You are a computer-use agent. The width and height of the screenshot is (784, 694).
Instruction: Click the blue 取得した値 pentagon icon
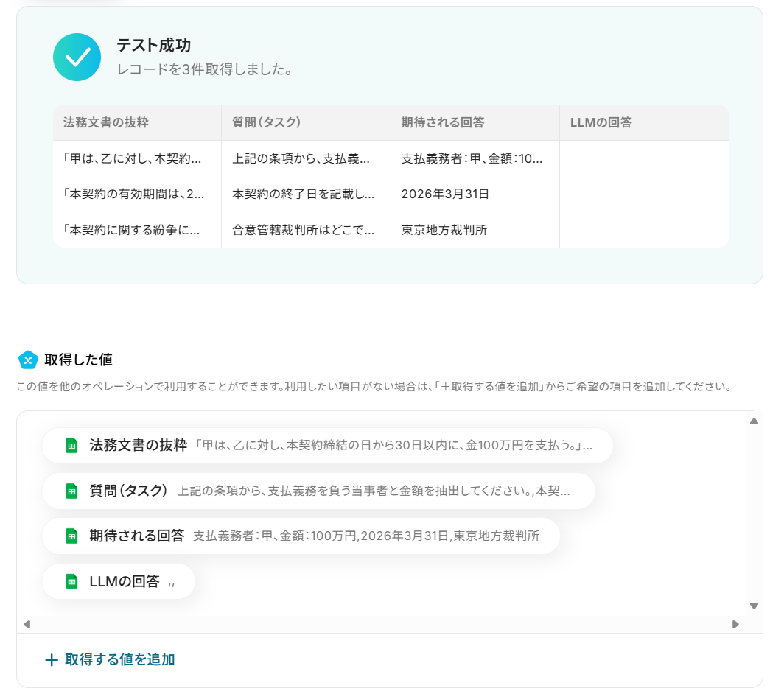pos(28,360)
